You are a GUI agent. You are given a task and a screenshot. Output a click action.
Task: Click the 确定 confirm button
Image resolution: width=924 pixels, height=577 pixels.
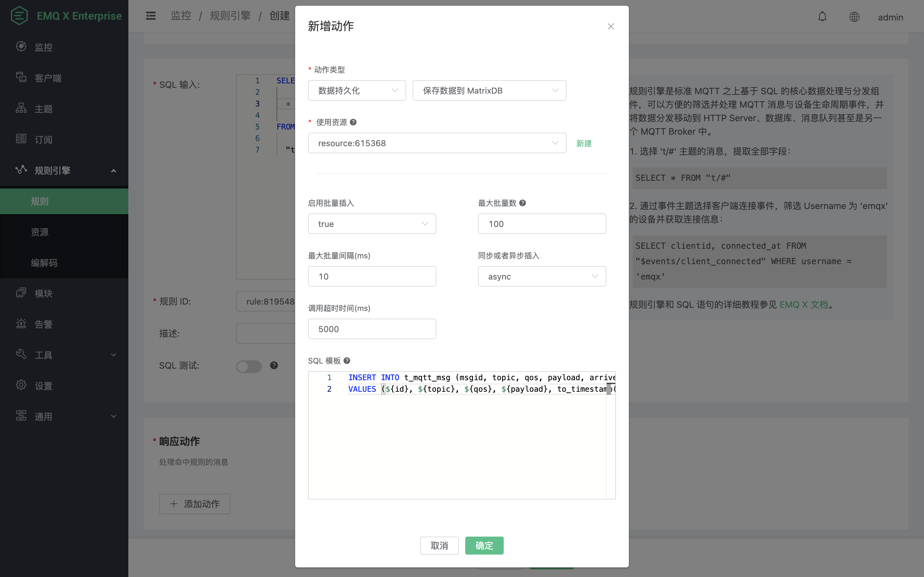484,545
